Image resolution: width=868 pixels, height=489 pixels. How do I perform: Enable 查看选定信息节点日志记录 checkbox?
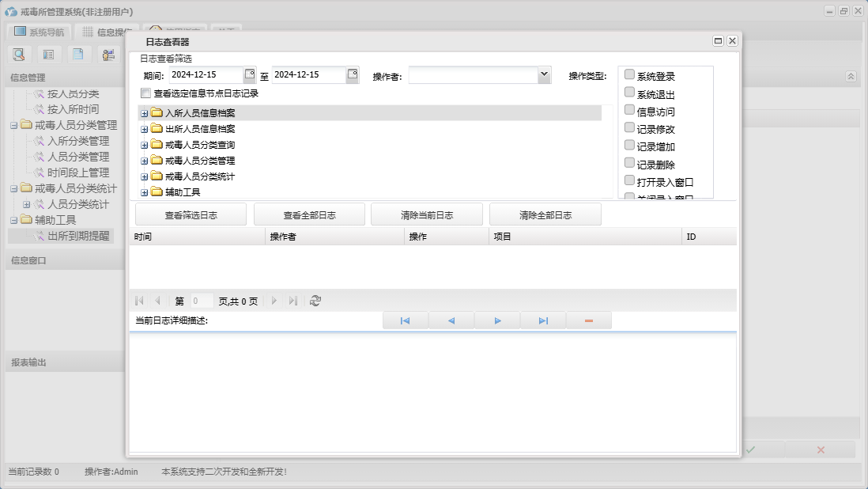[145, 93]
